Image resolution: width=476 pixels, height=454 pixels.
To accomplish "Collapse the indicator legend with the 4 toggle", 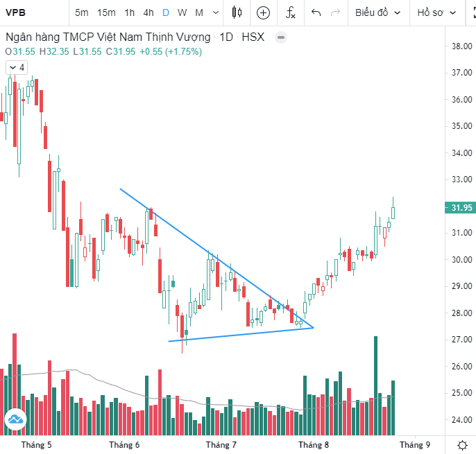I will [x=17, y=67].
